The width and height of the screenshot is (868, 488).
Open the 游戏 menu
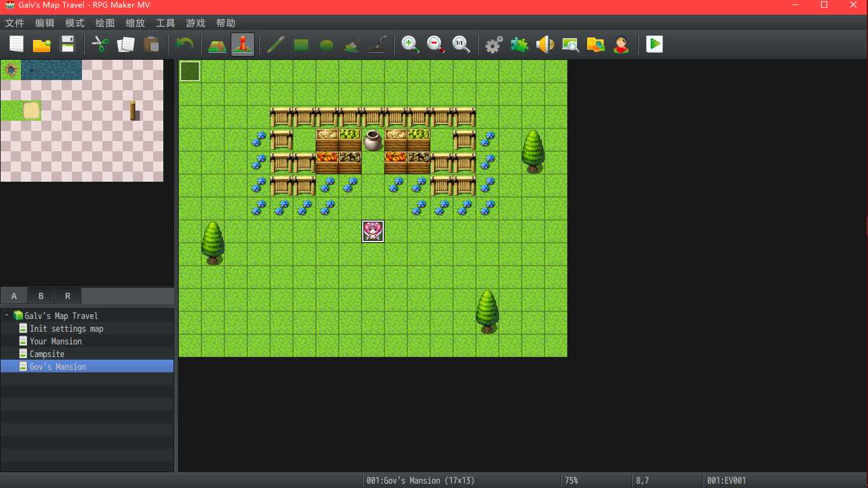click(196, 23)
